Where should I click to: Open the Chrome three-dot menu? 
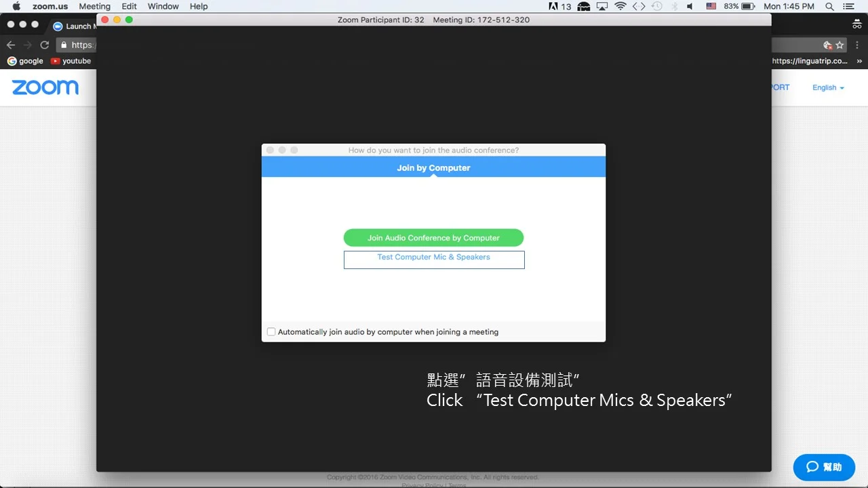(x=858, y=45)
